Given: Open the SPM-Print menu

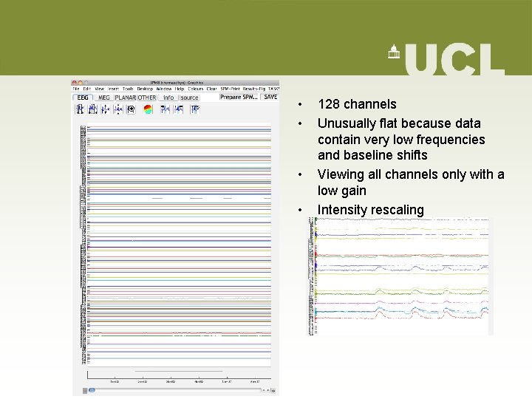Looking at the screenshot, I should [230, 89].
